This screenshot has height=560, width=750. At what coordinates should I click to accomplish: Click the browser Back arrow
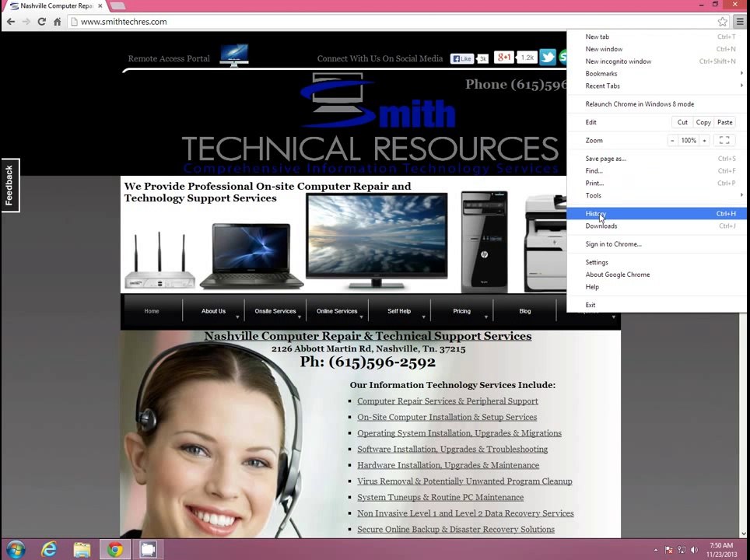click(11, 22)
